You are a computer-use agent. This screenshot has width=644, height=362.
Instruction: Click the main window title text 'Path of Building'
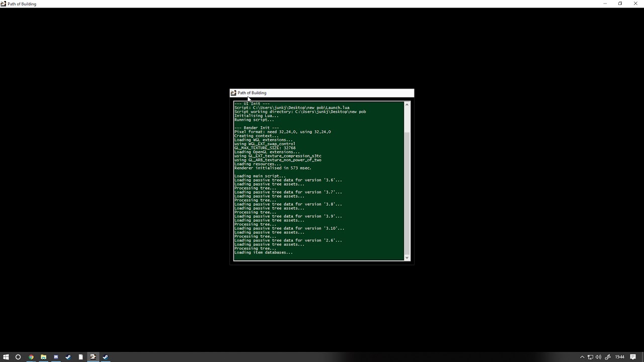(22, 4)
